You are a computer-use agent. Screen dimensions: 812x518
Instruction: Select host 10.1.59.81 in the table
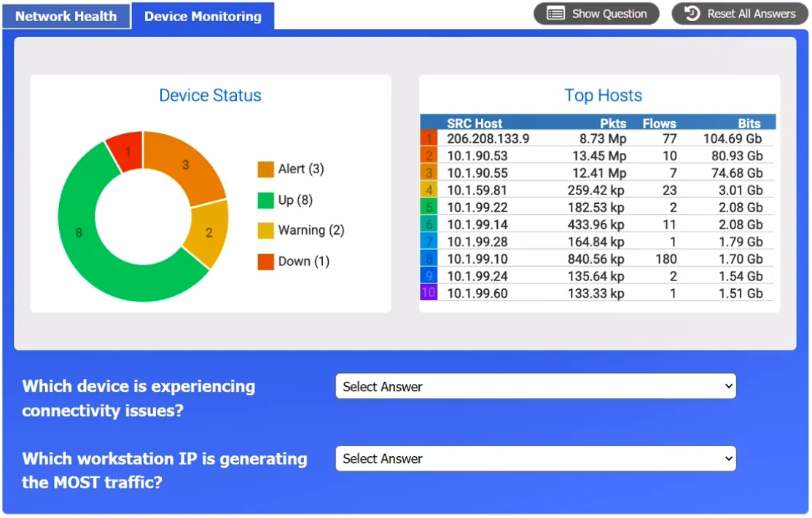click(x=477, y=190)
